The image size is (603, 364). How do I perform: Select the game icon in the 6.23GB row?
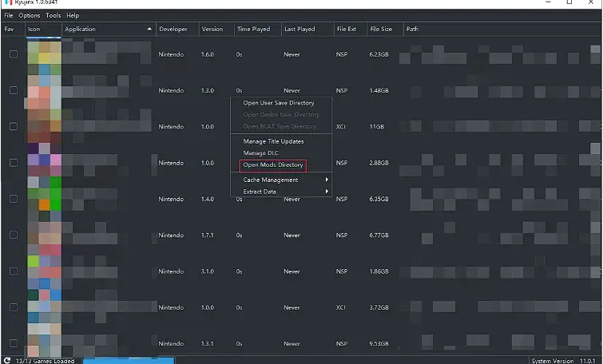click(43, 54)
